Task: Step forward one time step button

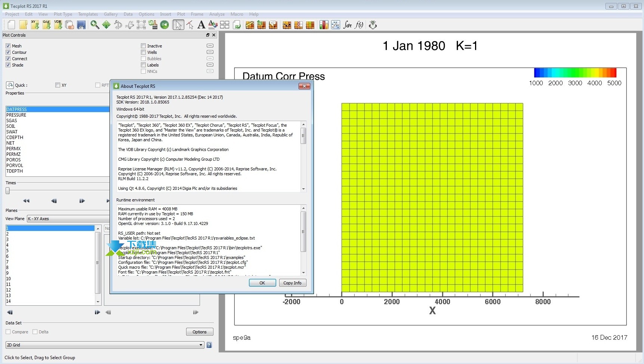Action: pos(82,201)
